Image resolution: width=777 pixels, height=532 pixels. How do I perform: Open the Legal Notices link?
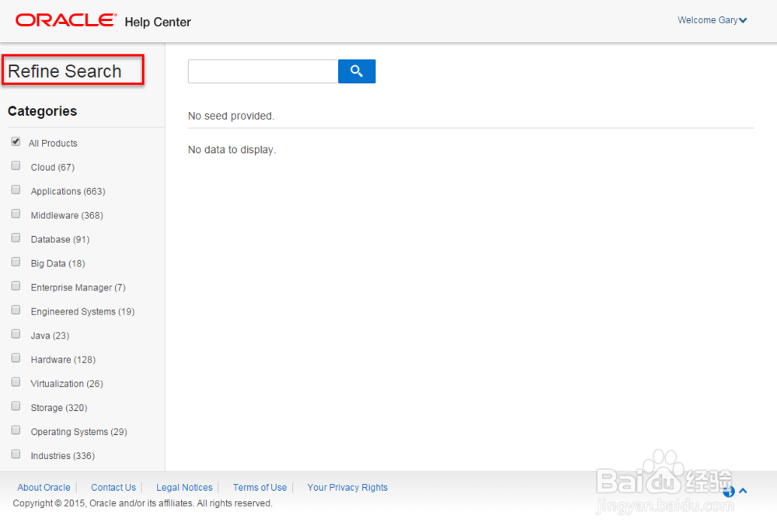point(184,488)
